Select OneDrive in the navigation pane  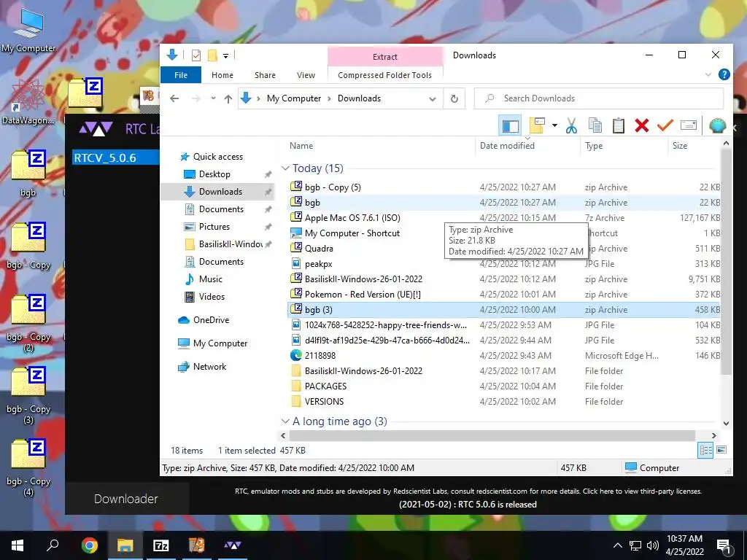click(211, 320)
